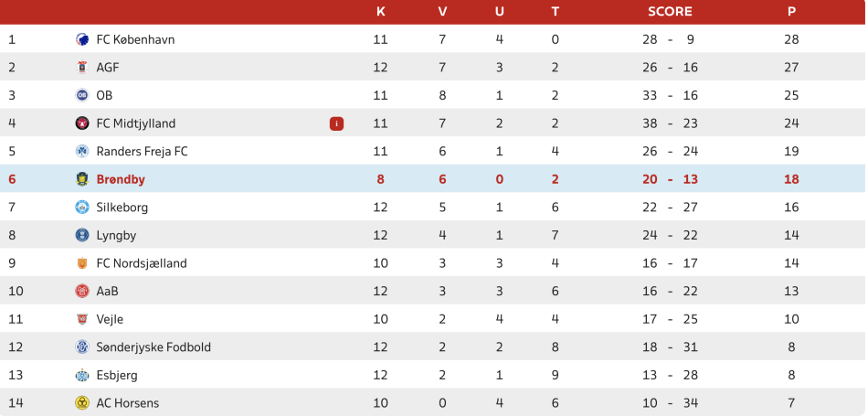
Task: Click the V wins column header
Action: [442, 12]
